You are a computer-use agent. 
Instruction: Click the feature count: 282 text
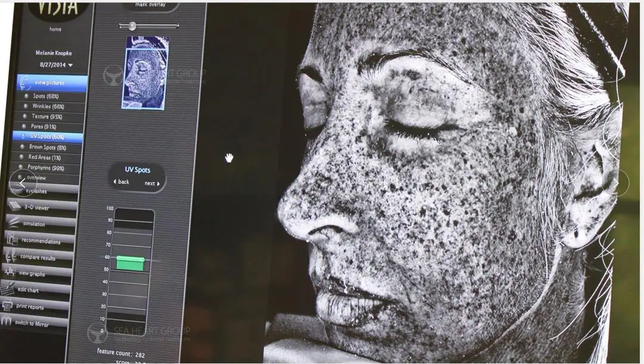tap(121, 353)
